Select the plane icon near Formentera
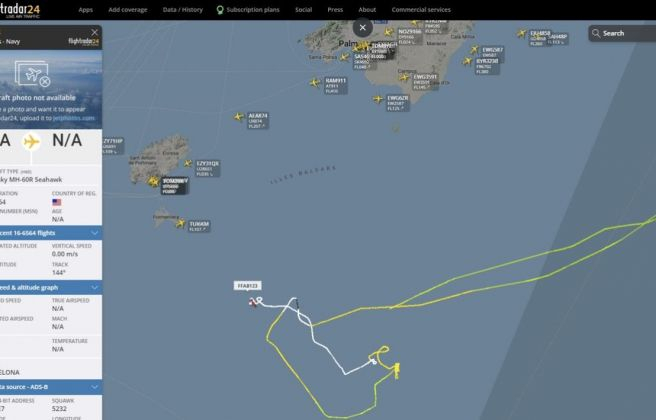Image resolution: width=656 pixels, height=420 pixels. click(180, 223)
